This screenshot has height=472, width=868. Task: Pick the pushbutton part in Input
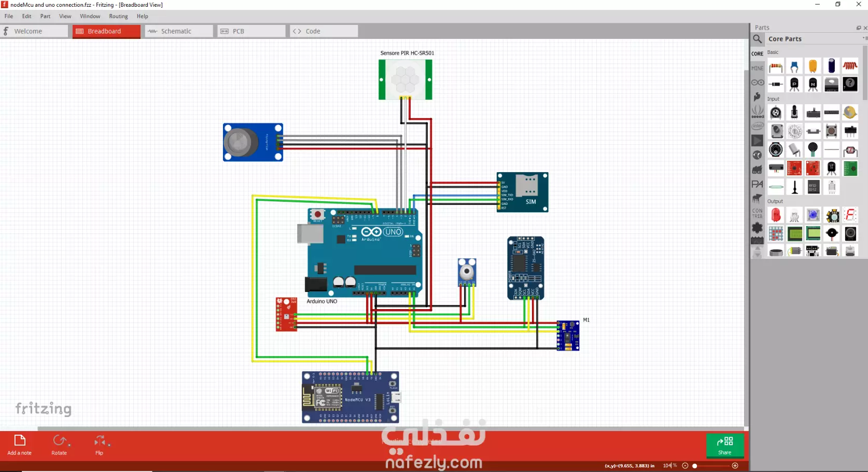pos(832,131)
